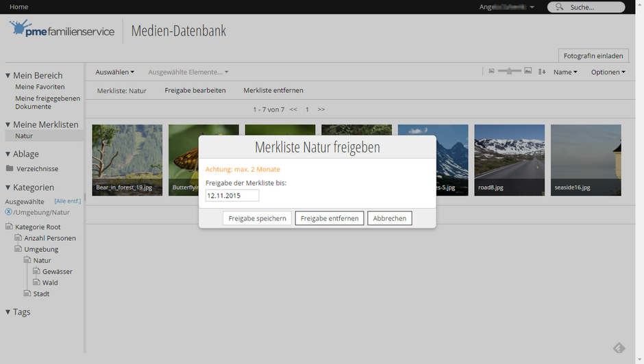Collapse the Ablage section

click(x=8, y=154)
